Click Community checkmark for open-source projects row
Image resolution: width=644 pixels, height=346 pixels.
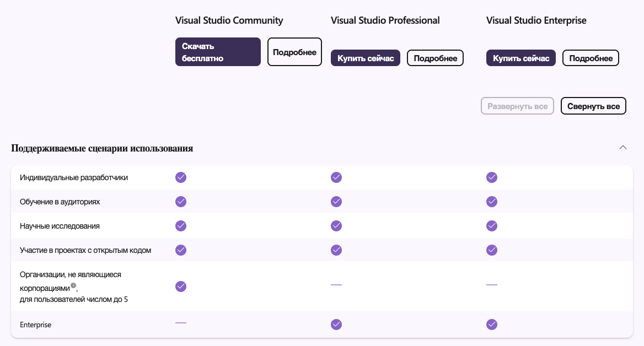pyautogui.click(x=181, y=250)
